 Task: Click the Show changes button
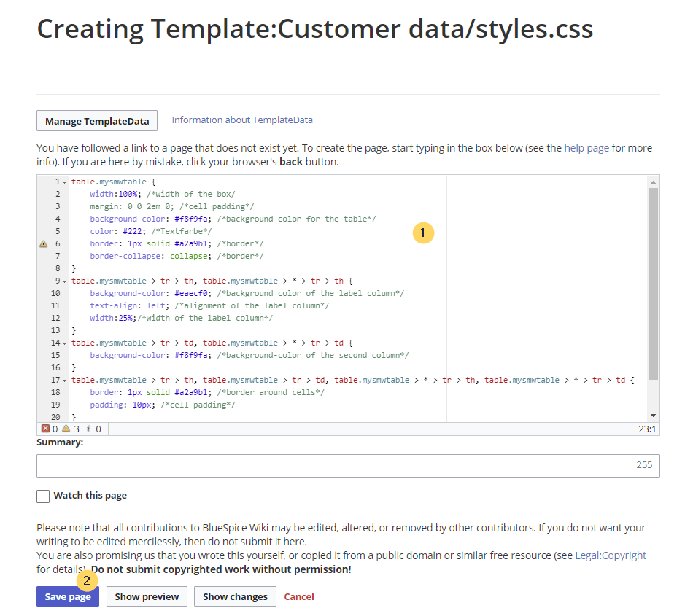pyautogui.click(x=235, y=596)
